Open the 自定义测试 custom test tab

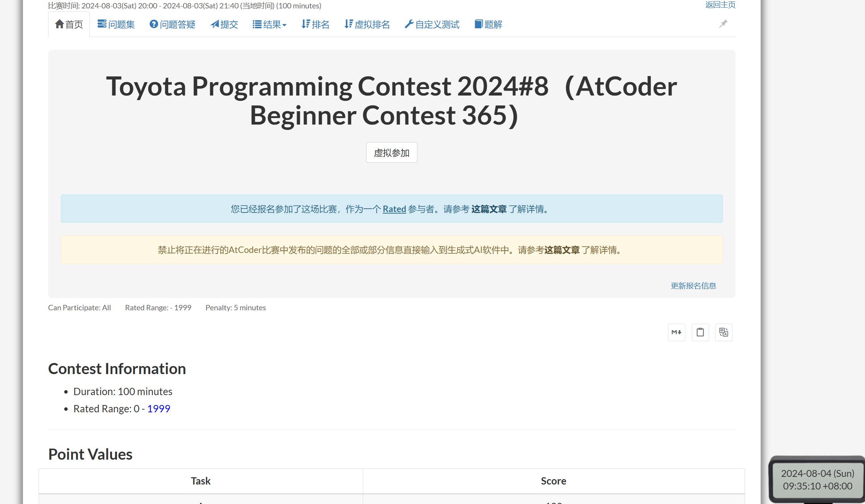click(432, 25)
